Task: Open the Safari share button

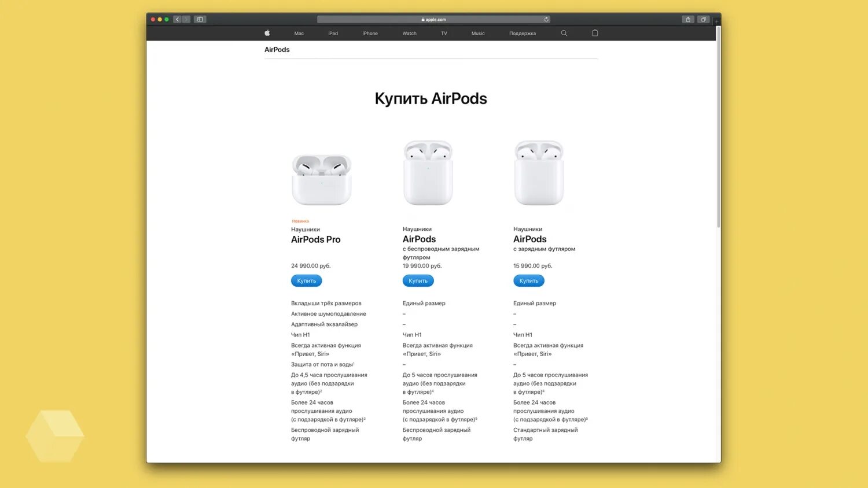Action: 688,19
